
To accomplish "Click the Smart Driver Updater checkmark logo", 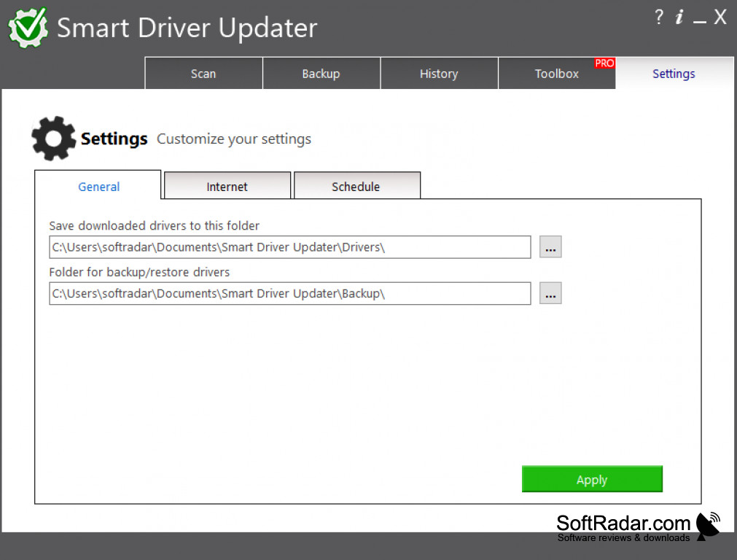I will coord(28,27).
